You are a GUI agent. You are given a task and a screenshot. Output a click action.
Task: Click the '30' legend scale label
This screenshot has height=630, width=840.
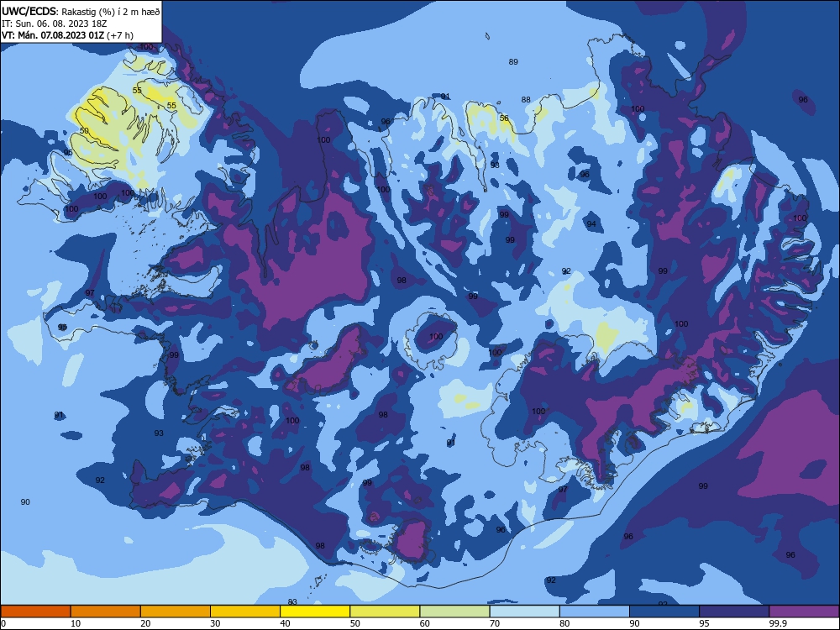click(215, 623)
